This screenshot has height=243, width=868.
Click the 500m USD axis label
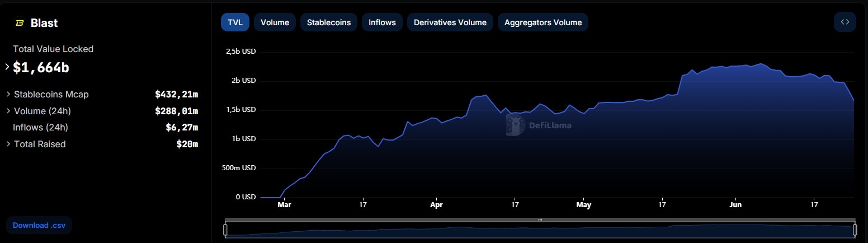[x=239, y=168]
